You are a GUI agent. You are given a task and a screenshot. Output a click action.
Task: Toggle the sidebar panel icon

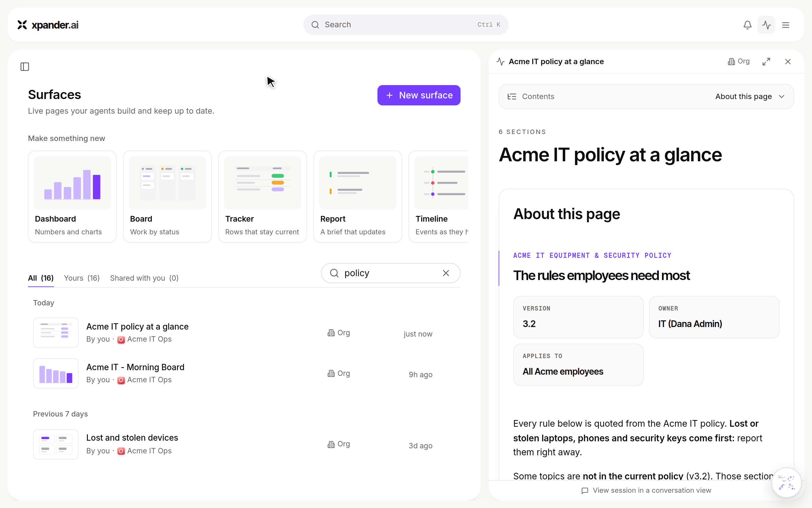tap(25, 67)
